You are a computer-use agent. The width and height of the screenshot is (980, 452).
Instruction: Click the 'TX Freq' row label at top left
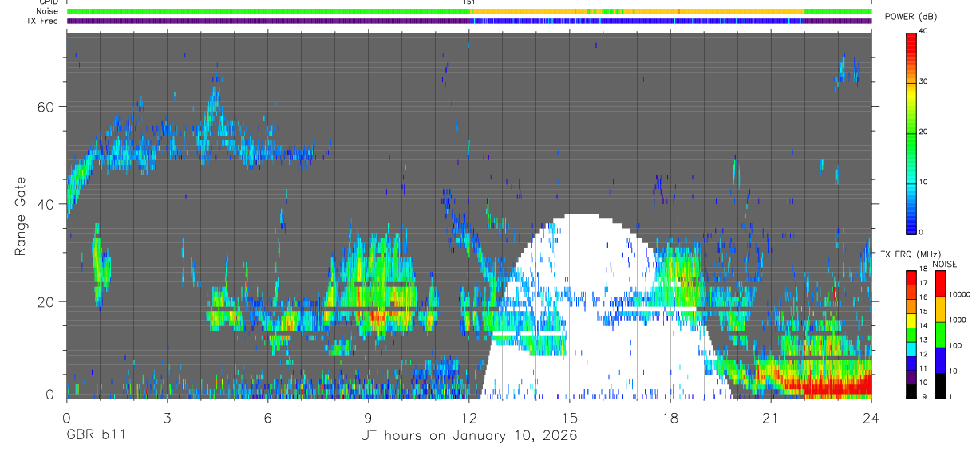[43, 21]
